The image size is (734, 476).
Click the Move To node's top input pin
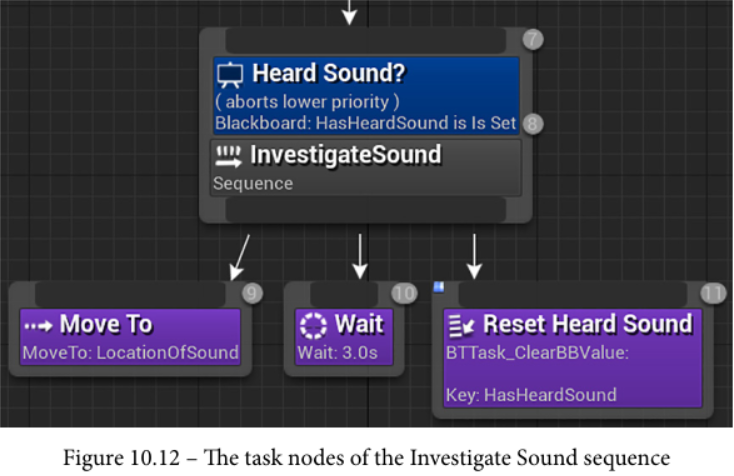point(130,294)
